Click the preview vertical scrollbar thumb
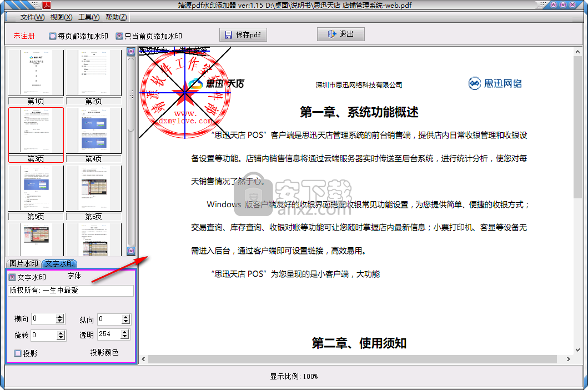Screen dimensions: 588x390 (577, 128)
